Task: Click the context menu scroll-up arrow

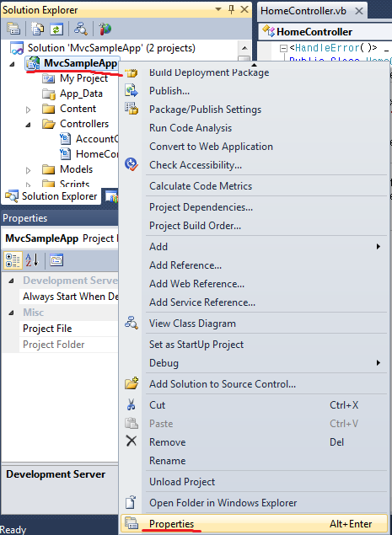Action: click(254, 64)
